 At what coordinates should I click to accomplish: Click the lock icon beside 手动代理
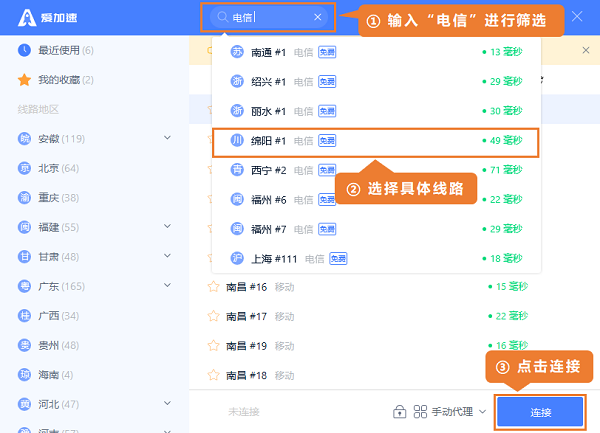(400, 411)
